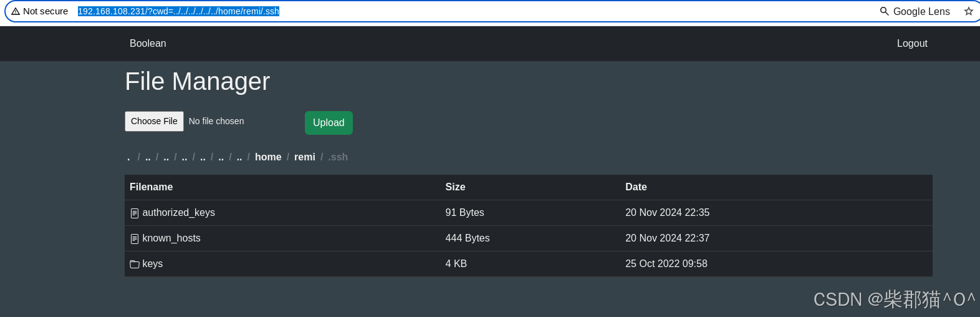
Task: Click the single-dot root breadcrumb
Action: tap(128, 157)
